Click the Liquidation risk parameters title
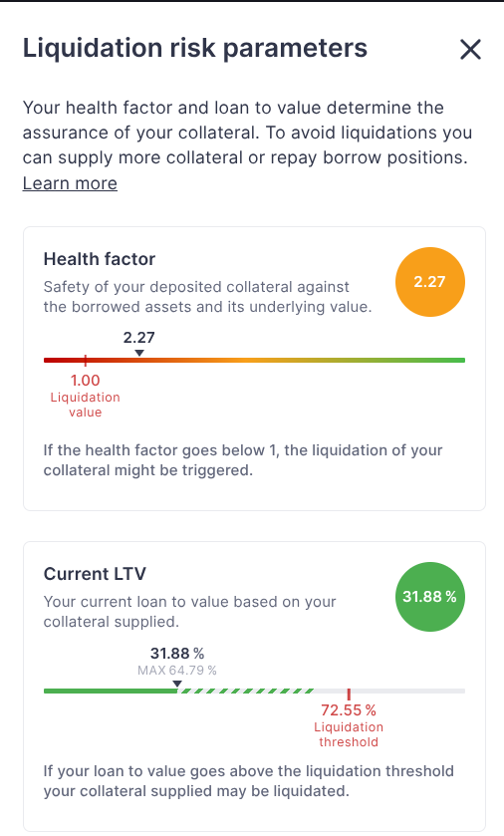The width and height of the screenshot is (504, 836). pos(195,48)
